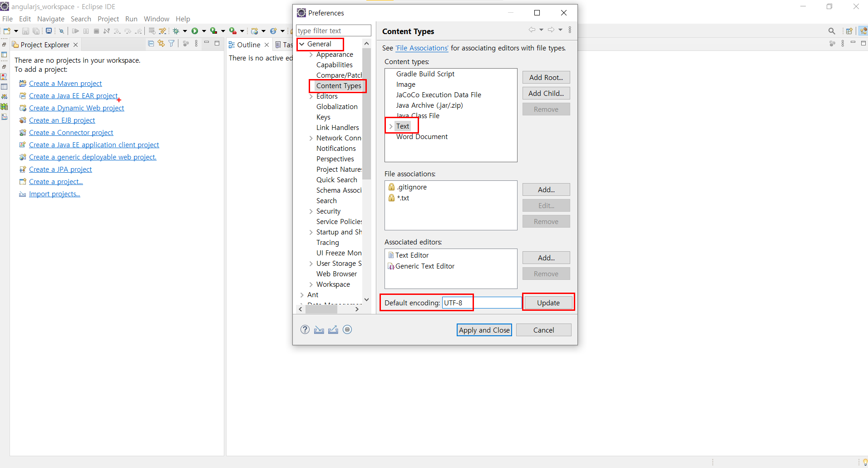
Task: Click the Skip All Breakpoints icon
Action: pos(62,31)
